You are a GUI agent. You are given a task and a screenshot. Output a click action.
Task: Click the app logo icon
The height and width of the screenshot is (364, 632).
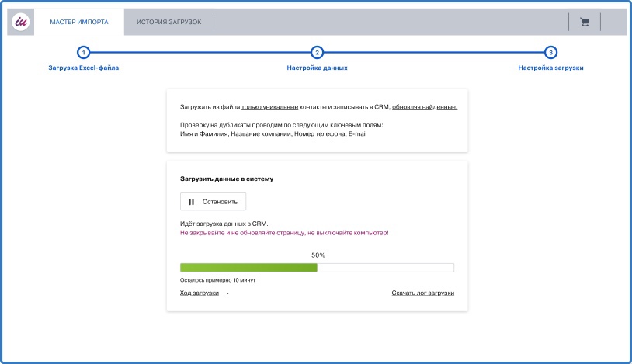pyautogui.click(x=20, y=22)
